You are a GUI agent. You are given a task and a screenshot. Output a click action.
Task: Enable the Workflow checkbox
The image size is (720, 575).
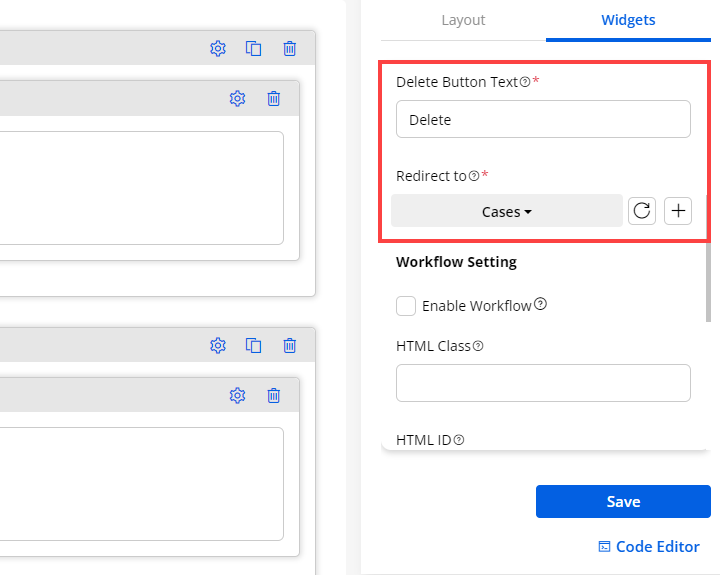406,306
